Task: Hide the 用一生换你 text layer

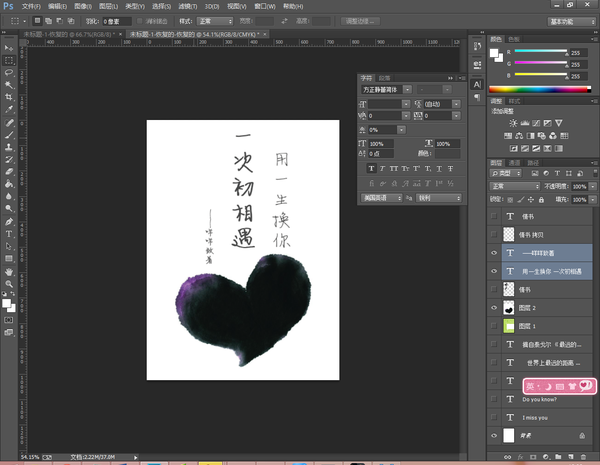Action: [494, 271]
